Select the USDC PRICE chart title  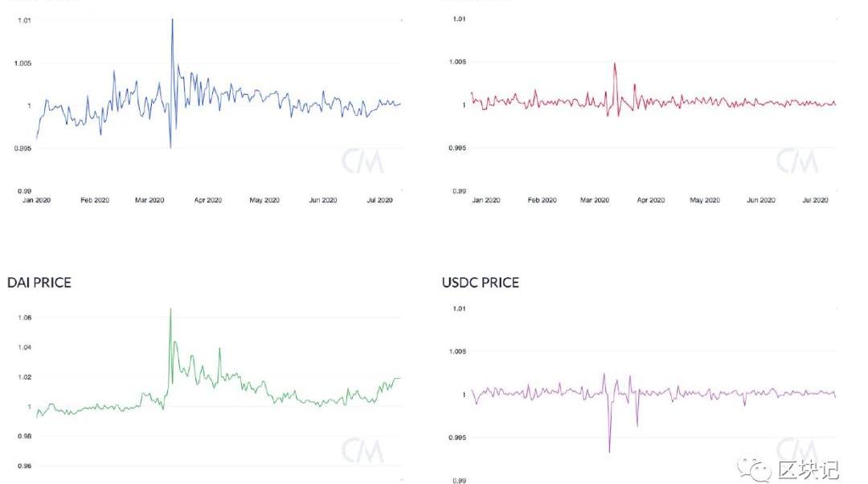(x=481, y=282)
